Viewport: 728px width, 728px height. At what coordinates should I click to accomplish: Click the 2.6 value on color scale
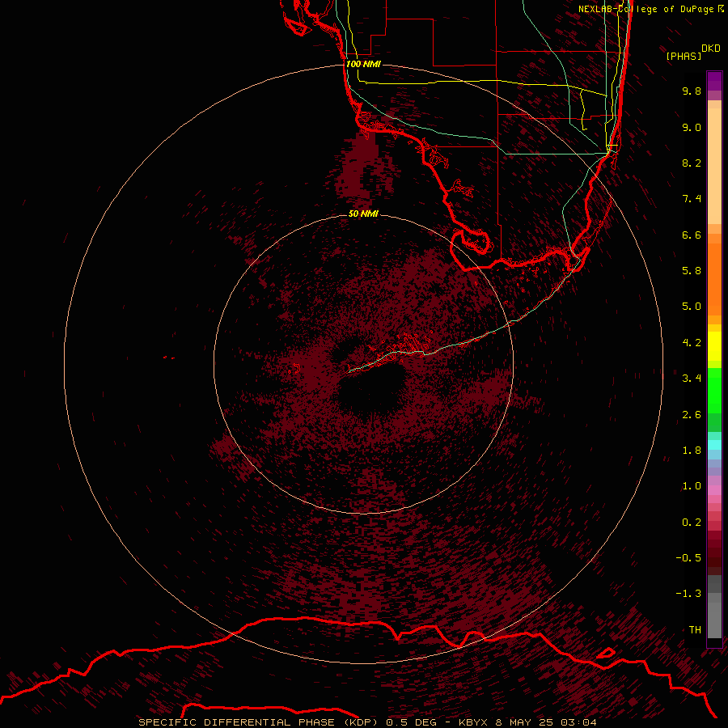click(x=692, y=415)
